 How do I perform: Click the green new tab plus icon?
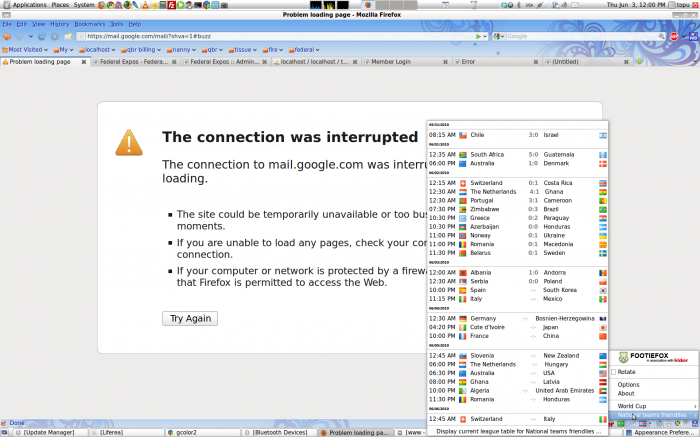pyautogui.click(x=639, y=62)
